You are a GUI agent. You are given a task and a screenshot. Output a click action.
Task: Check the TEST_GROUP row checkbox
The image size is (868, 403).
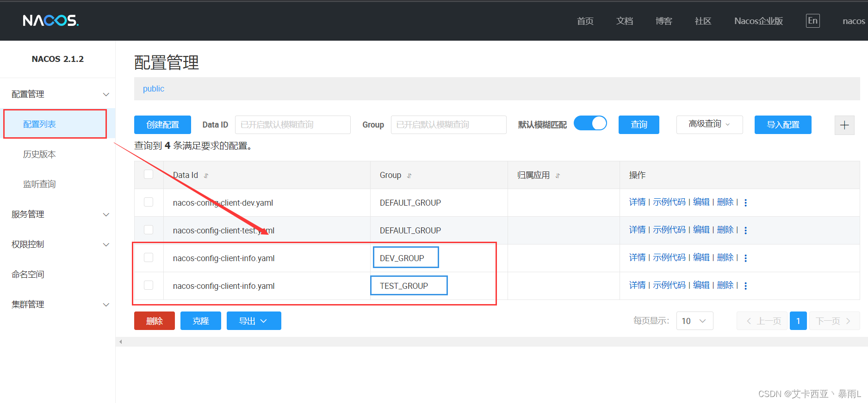pos(149,285)
